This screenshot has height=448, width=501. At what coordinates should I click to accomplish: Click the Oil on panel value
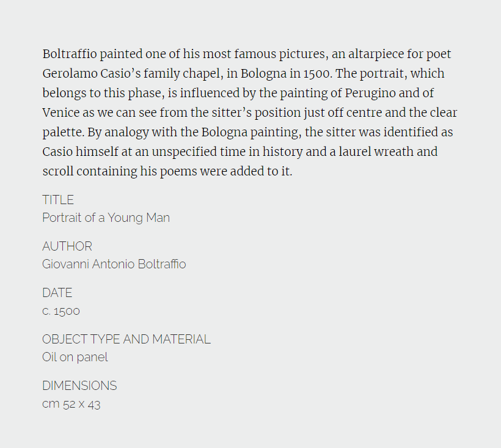tap(75, 357)
